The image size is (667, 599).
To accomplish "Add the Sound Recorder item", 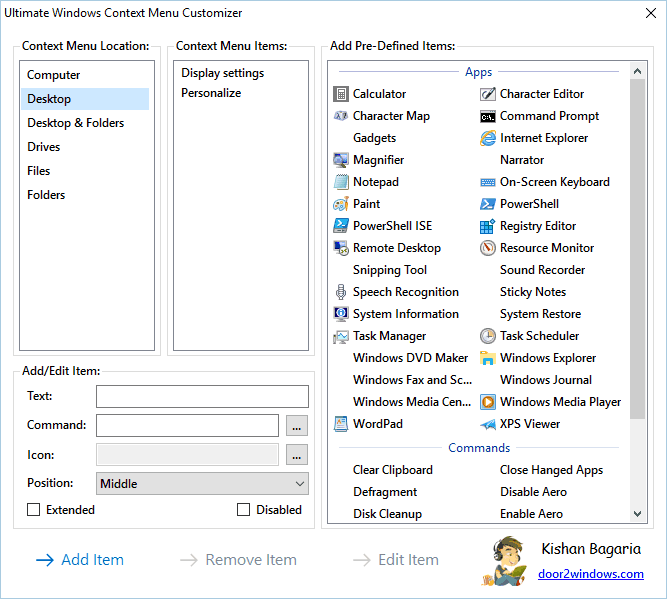I will [542, 270].
